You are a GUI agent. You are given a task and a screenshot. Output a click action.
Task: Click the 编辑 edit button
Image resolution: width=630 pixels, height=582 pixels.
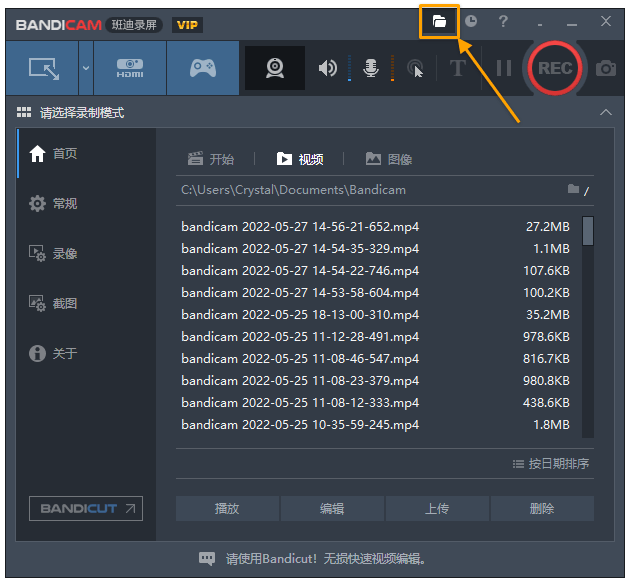click(x=332, y=508)
